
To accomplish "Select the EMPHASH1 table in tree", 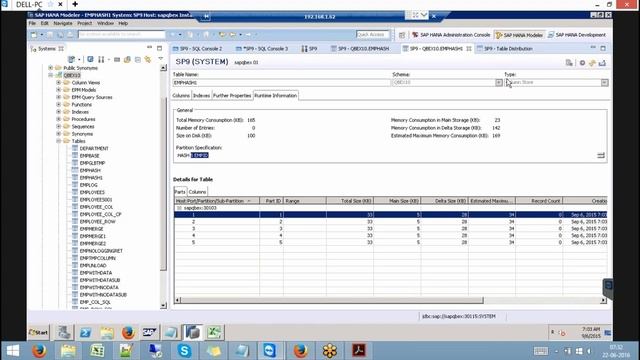I will pos(91,178).
